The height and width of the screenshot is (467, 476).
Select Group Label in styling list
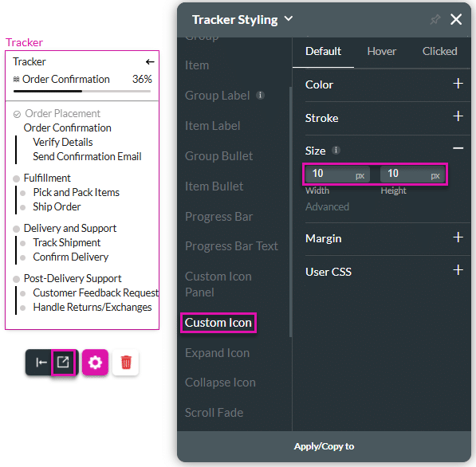tap(218, 96)
